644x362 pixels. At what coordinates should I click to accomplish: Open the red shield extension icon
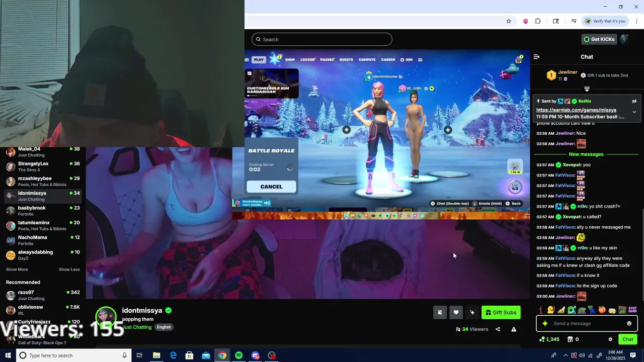(525, 21)
